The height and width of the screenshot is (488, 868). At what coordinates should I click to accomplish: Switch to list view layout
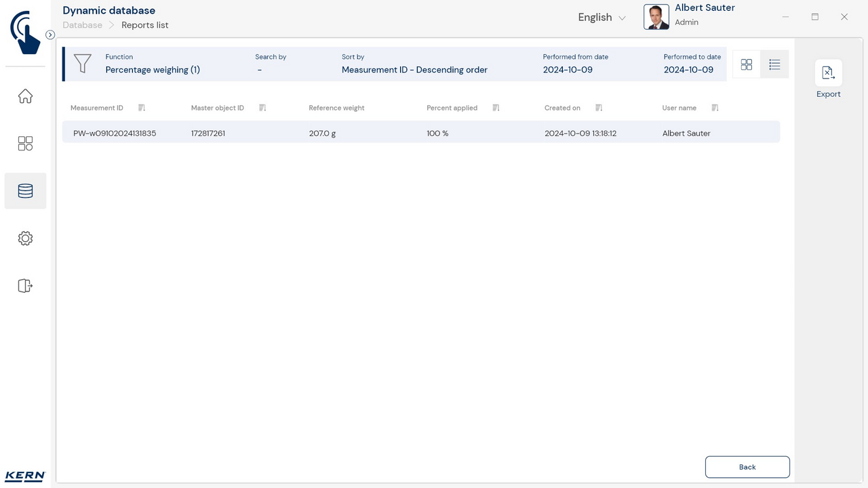tap(774, 64)
